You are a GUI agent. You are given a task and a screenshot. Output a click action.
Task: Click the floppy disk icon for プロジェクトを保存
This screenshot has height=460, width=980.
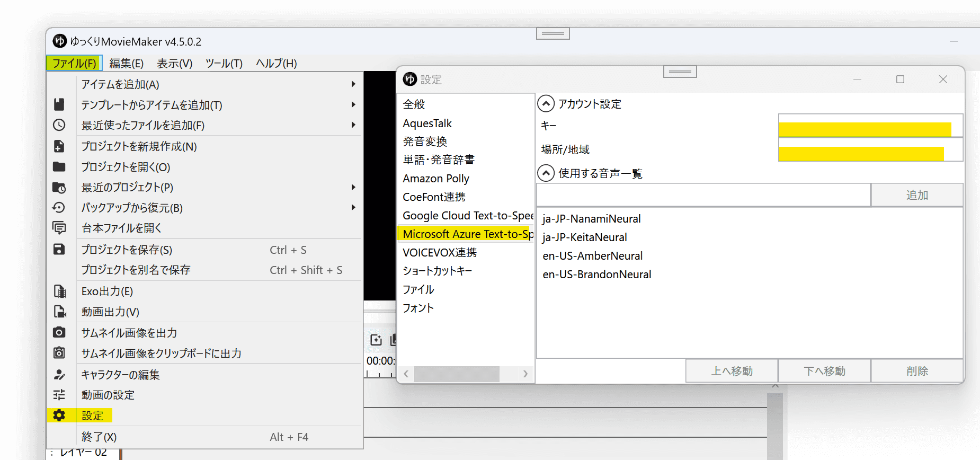pos(59,249)
